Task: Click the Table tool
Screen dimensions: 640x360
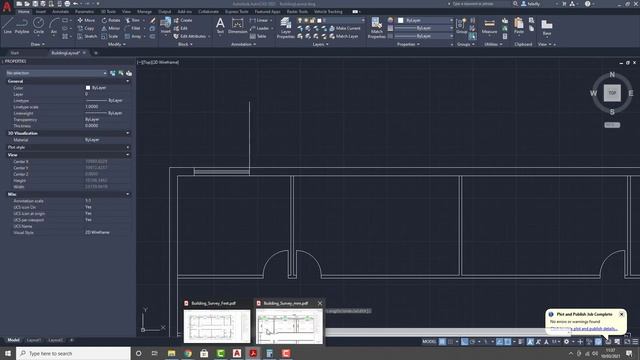Action: [258, 36]
